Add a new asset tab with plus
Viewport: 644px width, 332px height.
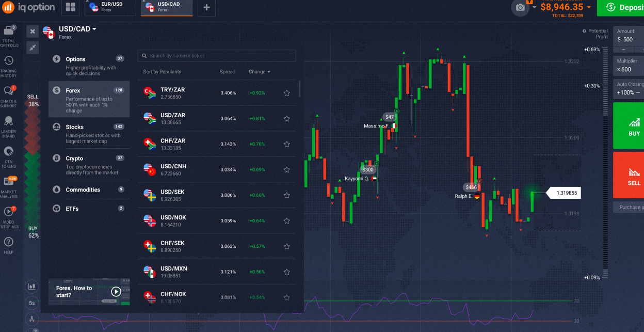click(x=206, y=7)
